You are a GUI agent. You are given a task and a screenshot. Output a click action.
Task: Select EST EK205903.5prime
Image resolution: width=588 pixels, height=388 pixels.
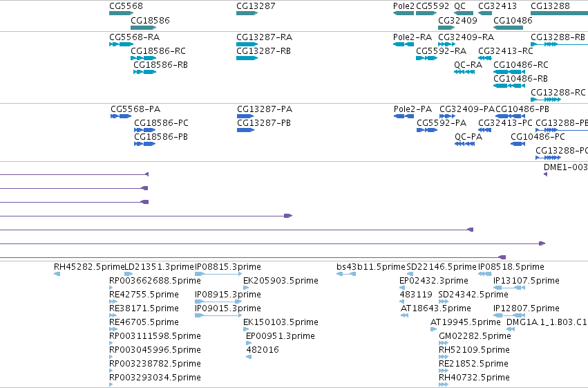point(281,281)
